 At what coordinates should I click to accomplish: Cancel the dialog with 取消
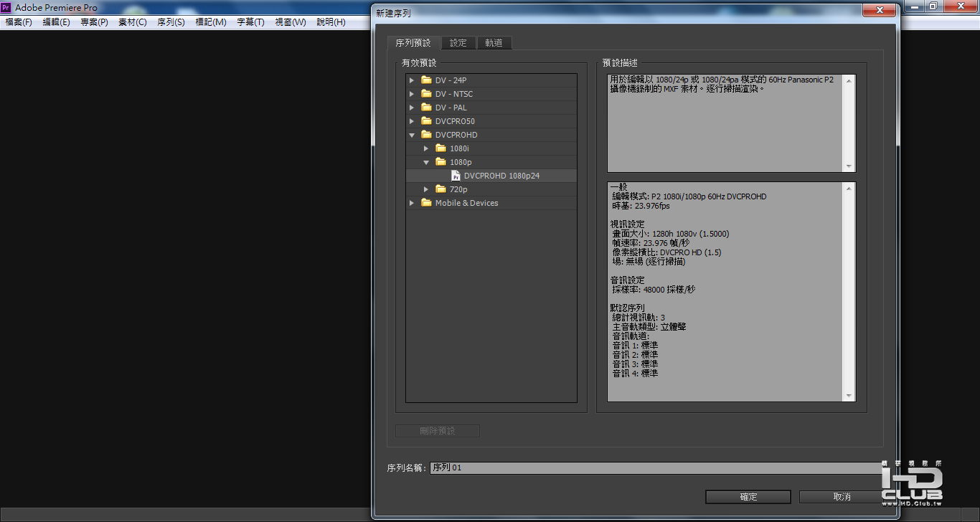tap(842, 497)
